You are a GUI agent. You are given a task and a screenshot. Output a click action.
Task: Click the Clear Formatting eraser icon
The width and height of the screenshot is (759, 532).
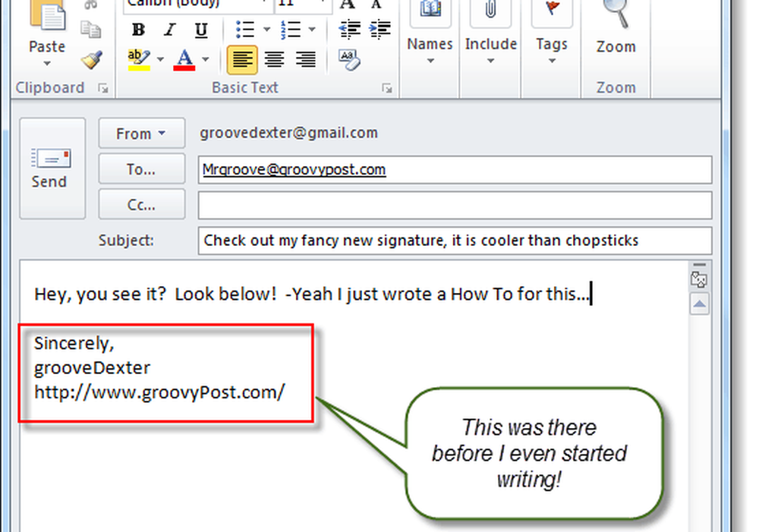(349, 58)
